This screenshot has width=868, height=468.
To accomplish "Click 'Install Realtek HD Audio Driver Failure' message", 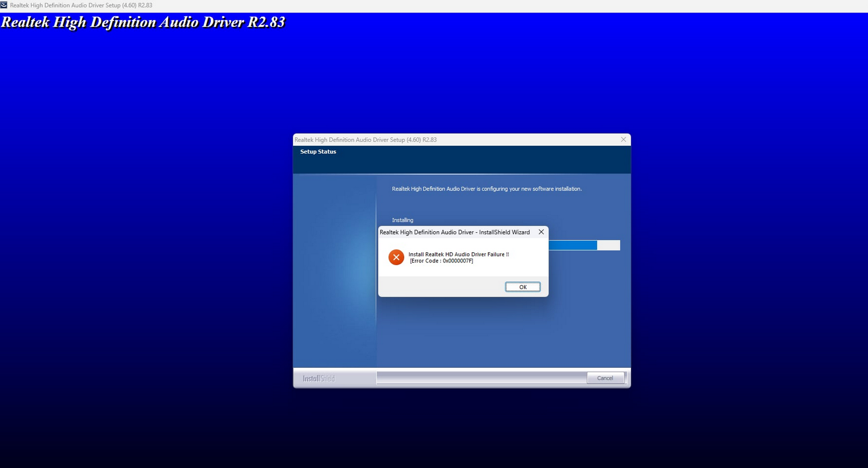I will tap(459, 254).
